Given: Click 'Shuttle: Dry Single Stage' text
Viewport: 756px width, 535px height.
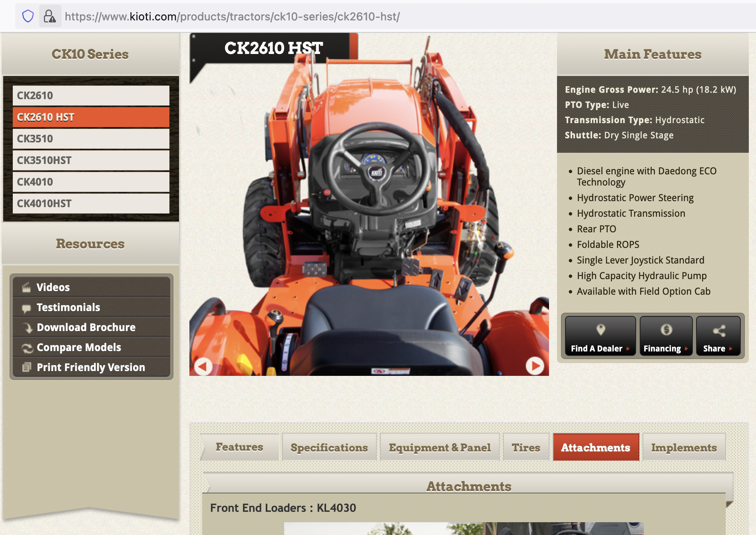Looking at the screenshot, I should pyautogui.click(x=619, y=135).
